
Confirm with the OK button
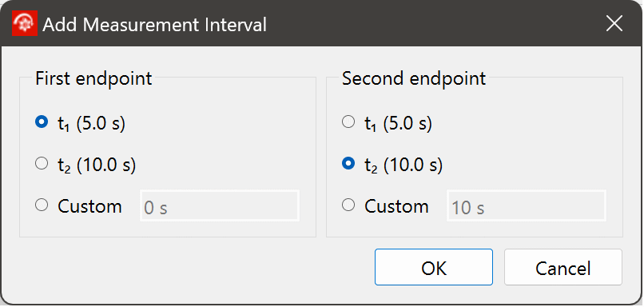[x=434, y=267]
